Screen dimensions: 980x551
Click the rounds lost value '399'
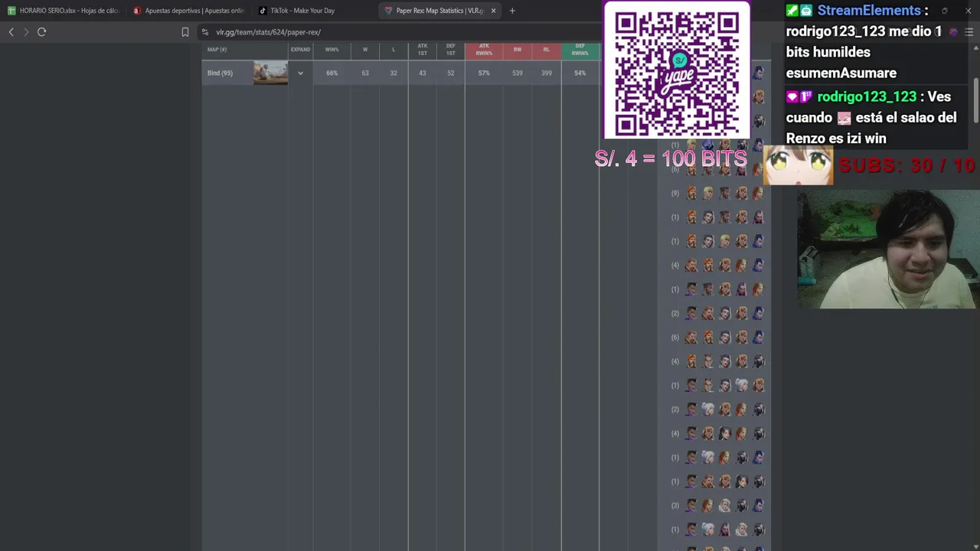(547, 73)
